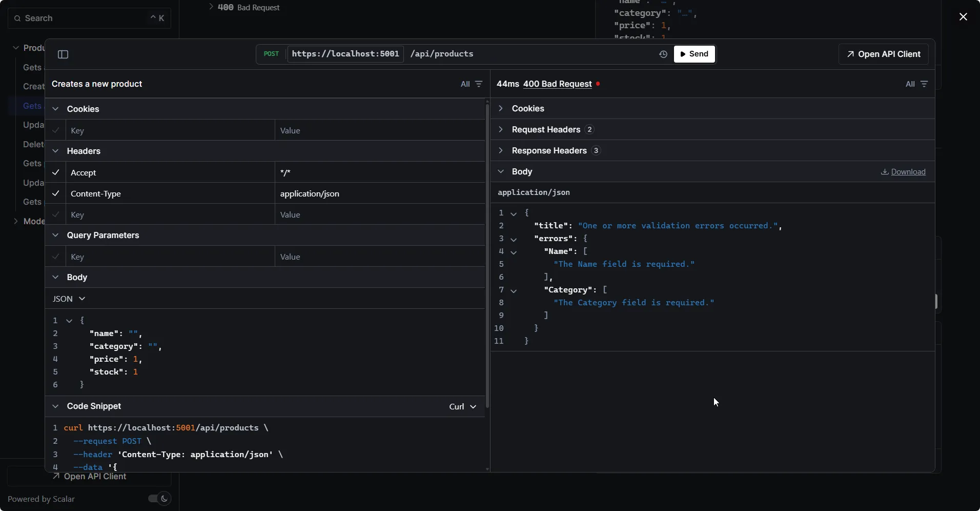Collapse the Query Parameters section
The width and height of the screenshot is (980, 511).
pos(55,235)
